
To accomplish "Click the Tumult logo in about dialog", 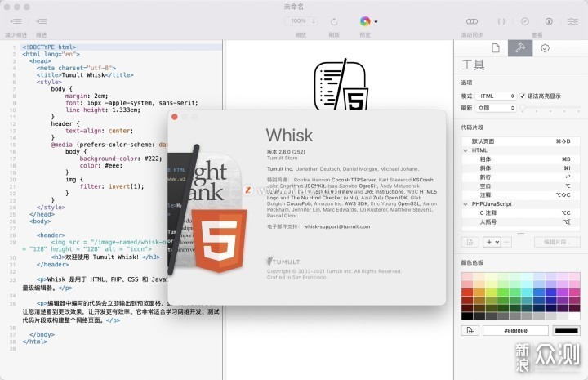I will coord(283,261).
